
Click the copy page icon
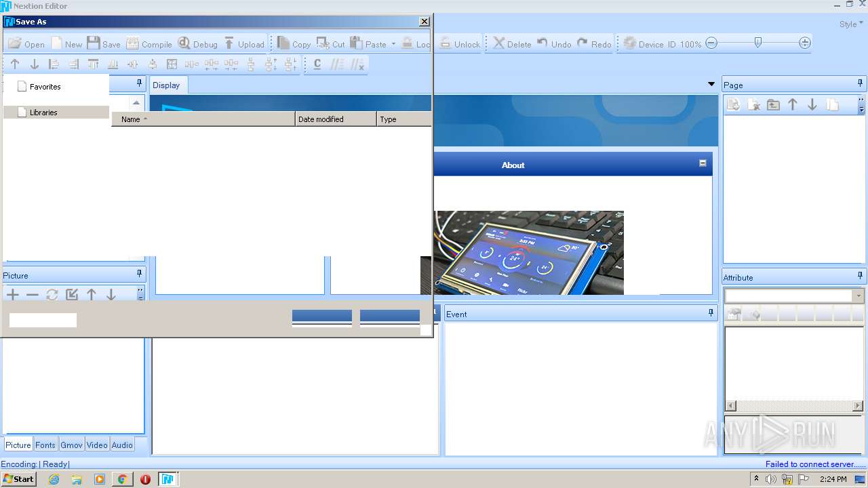pyautogui.click(x=832, y=105)
